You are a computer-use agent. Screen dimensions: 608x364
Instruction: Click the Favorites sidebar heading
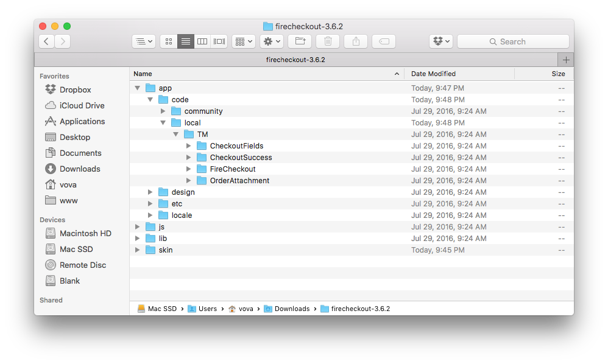coord(54,76)
